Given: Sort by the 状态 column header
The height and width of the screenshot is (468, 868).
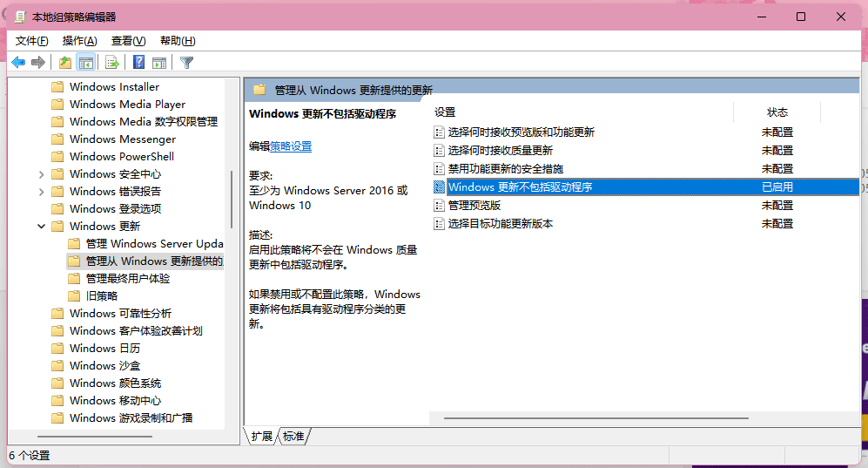Looking at the screenshot, I should (777, 112).
